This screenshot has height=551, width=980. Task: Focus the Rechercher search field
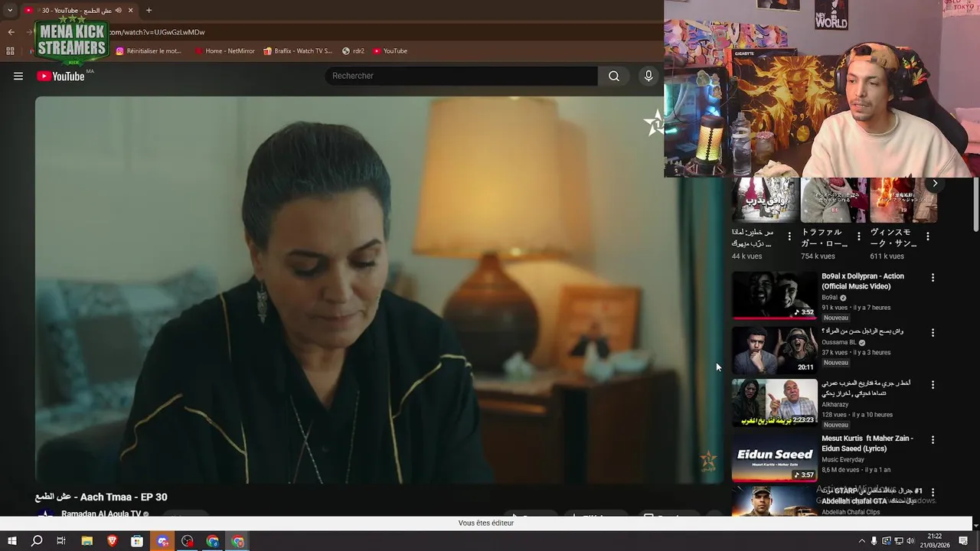pyautogui.click(x=462, y=76)
